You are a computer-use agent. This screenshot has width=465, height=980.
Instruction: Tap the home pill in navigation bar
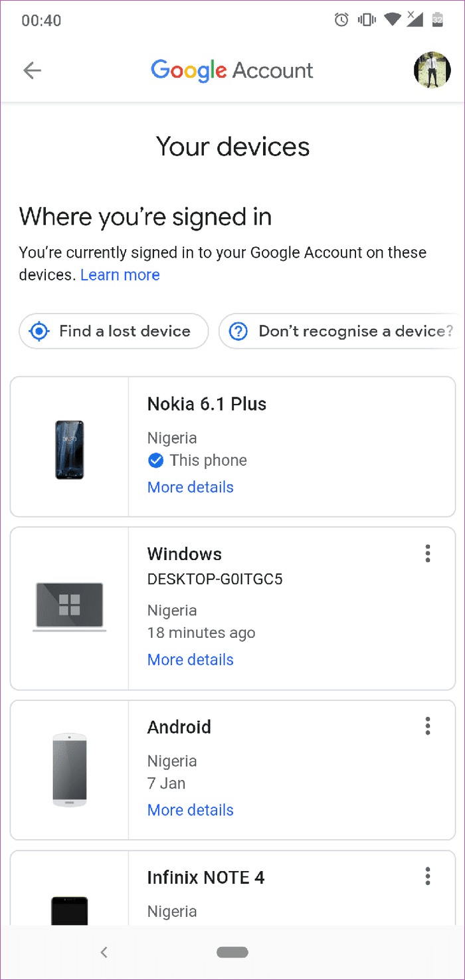[232, 952]
